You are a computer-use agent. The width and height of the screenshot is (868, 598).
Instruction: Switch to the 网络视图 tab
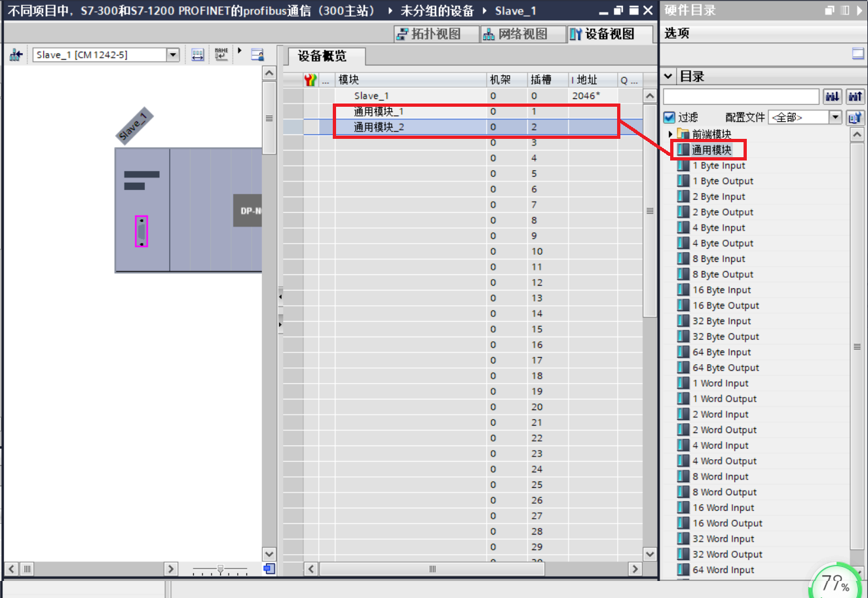coord(523,34)
